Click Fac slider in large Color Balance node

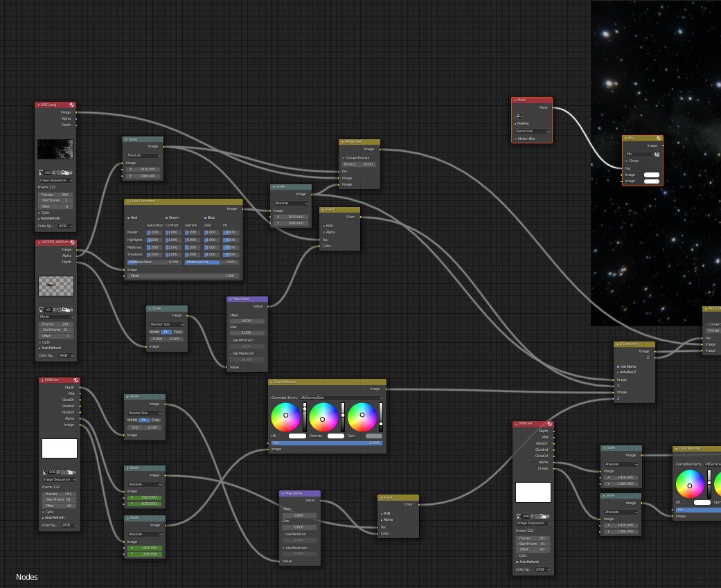tap(326, 443)
